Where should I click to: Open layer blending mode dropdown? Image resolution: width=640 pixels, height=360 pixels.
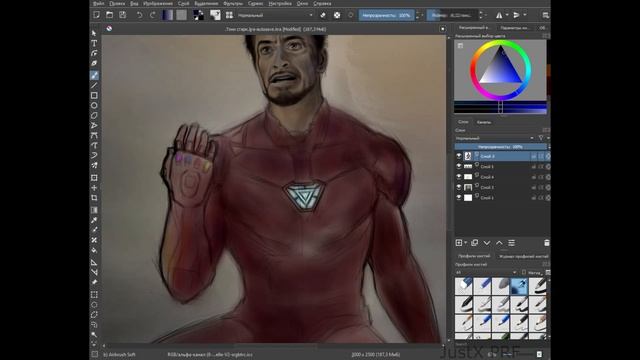click(x=495, y=138)
